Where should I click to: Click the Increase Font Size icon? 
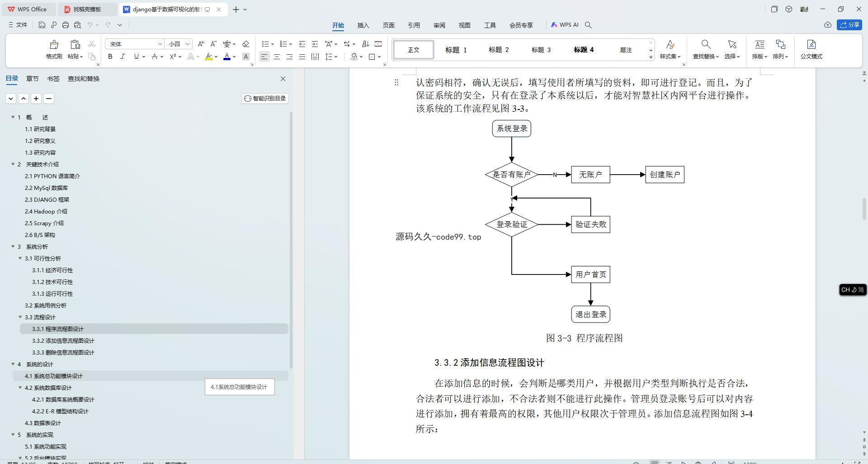click(x=201, y=44)
